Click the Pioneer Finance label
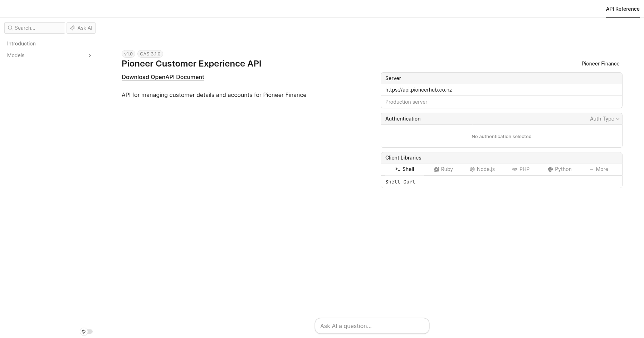The height and width of the screenshot is (338, 644). pyautogui.click(x=600, y=64)
